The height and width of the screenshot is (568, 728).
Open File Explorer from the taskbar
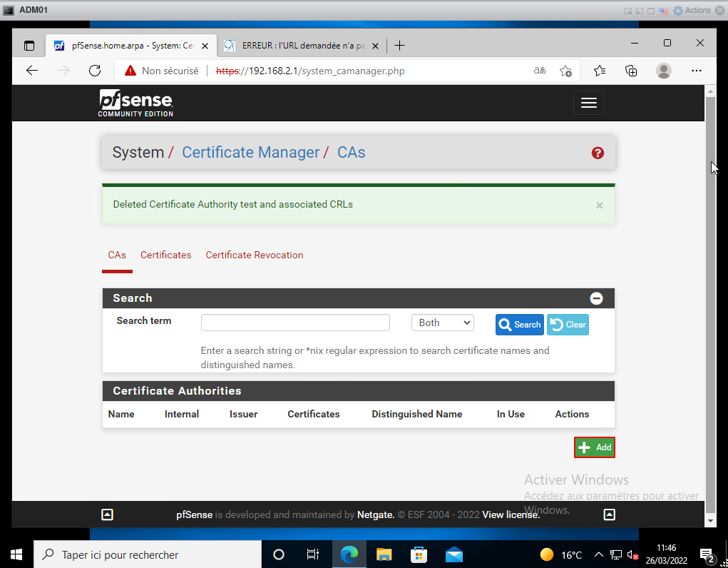point(384,554)
